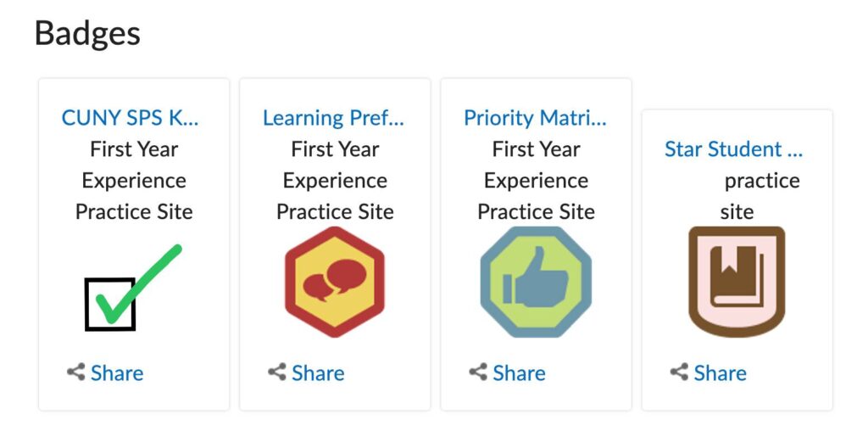Open the Star Student badge title link
The width and height of the screenshot is (868, 437).
(x=733, y=149)
